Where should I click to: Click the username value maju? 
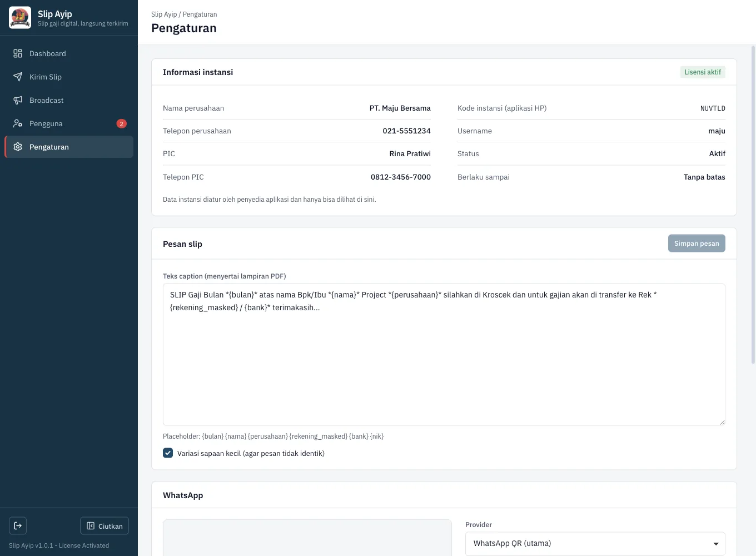[x=717, y=131]
